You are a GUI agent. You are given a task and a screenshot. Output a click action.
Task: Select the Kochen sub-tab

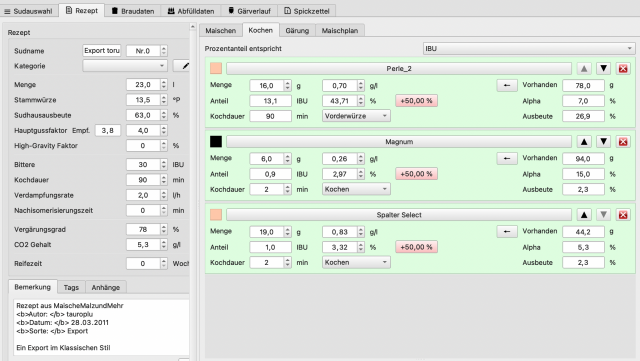pyautogui.click(x=260, y=30)
